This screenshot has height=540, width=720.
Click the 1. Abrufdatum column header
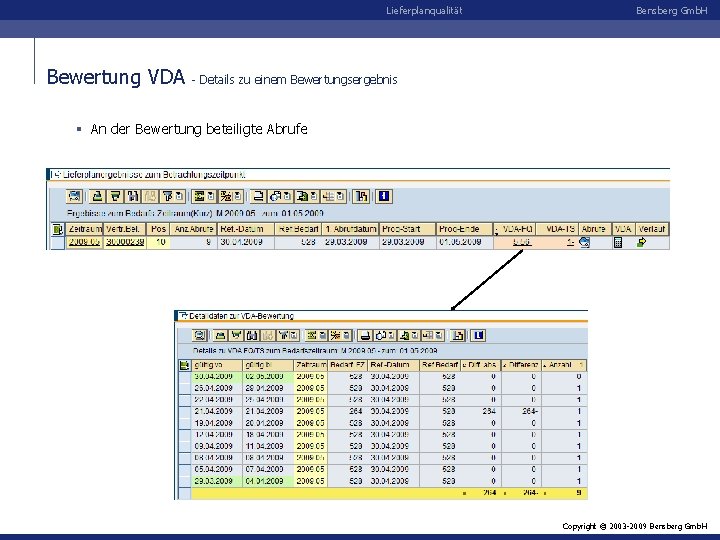click(350, 229)
